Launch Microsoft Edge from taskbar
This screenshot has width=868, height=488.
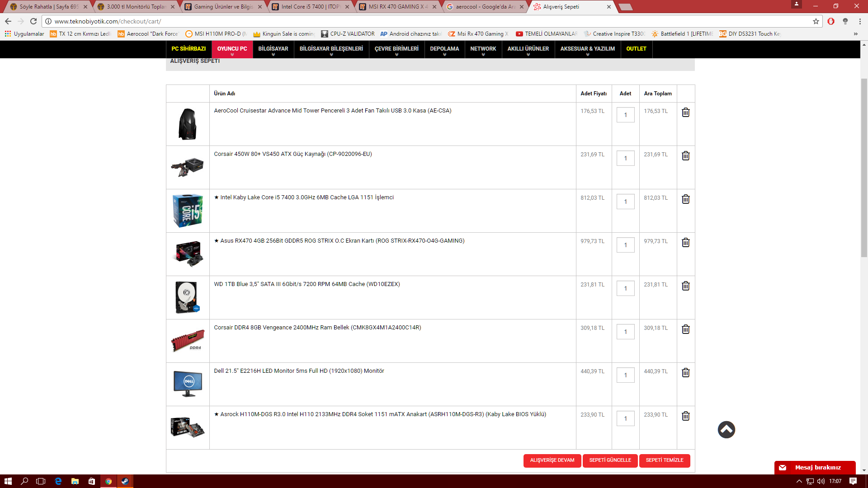tap(58, 481)
